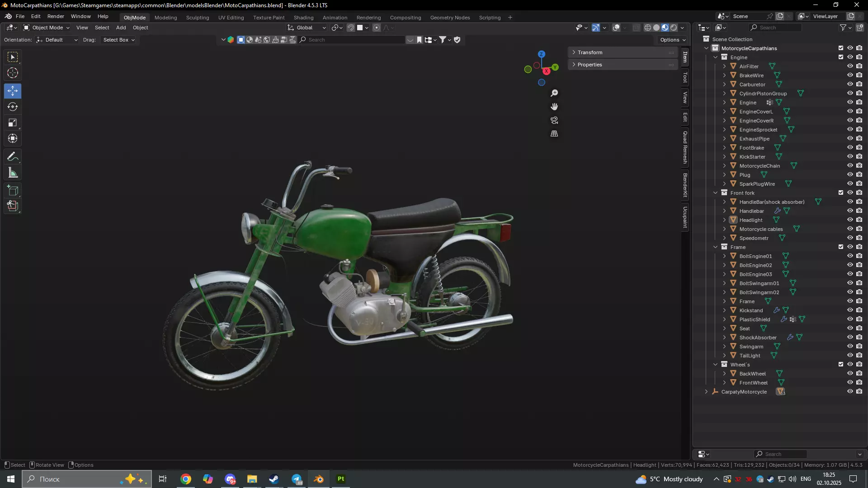Hide the AirFilter object in viewport
The image size is (868, 488).
(850, 66)
